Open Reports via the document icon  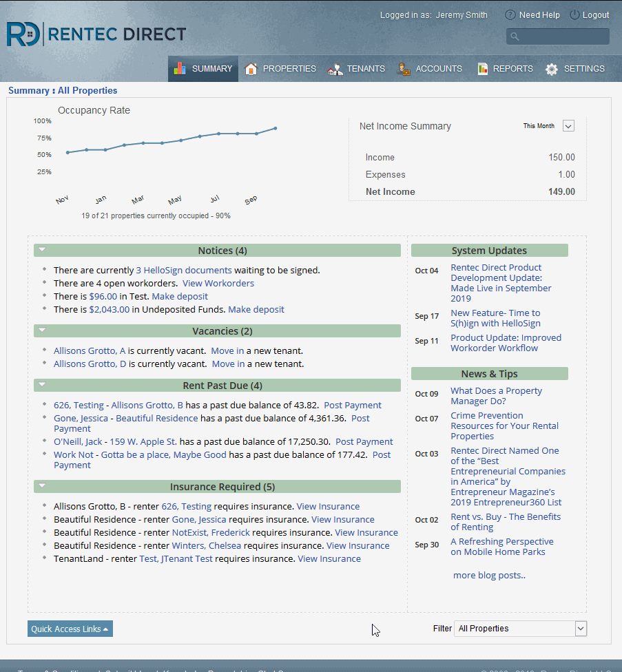(482, 69)
